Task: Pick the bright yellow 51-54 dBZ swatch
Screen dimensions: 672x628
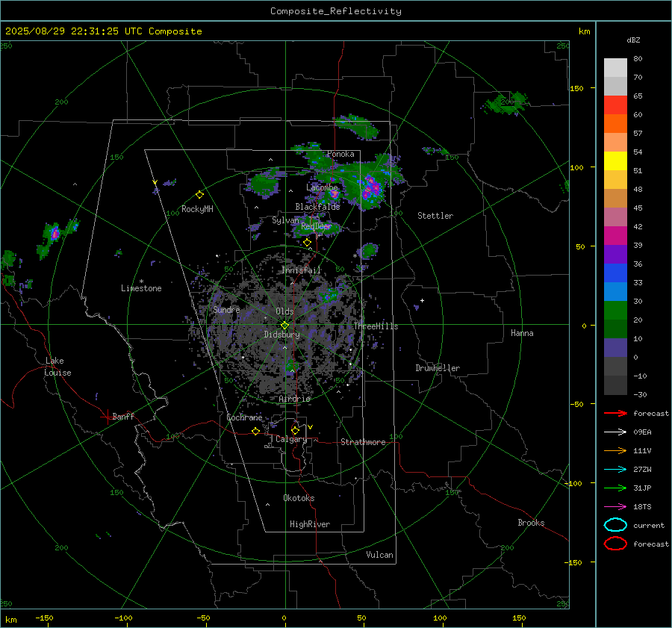Action: point(615,161)
